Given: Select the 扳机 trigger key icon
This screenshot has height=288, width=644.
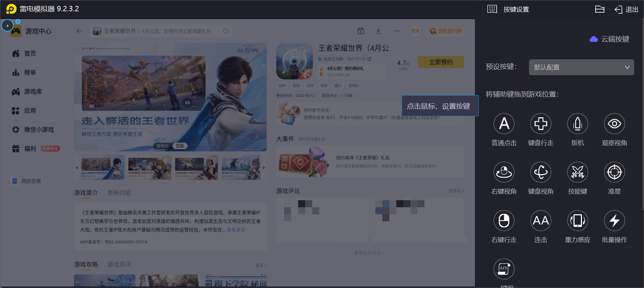Looking at the screenshot, I should (578, 124).
